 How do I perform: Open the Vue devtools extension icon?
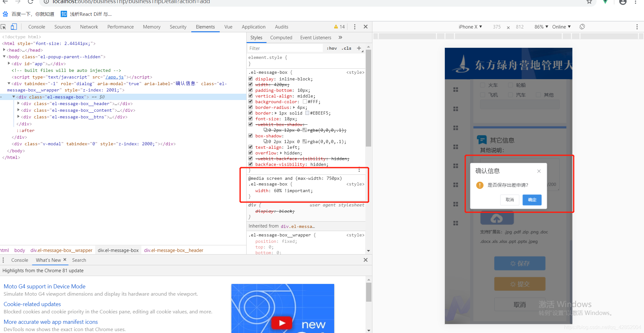[605, 2]
